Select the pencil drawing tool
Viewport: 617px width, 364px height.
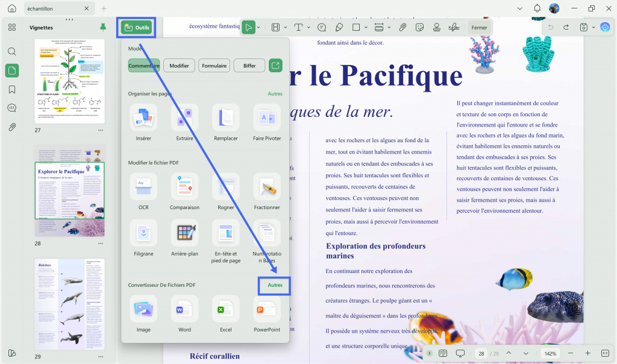pos(339,28)
